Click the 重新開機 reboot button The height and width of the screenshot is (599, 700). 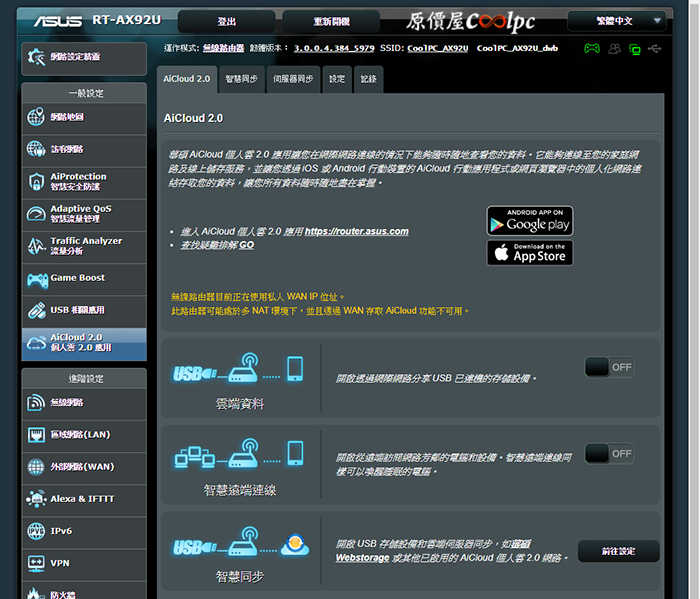[331, 21]
